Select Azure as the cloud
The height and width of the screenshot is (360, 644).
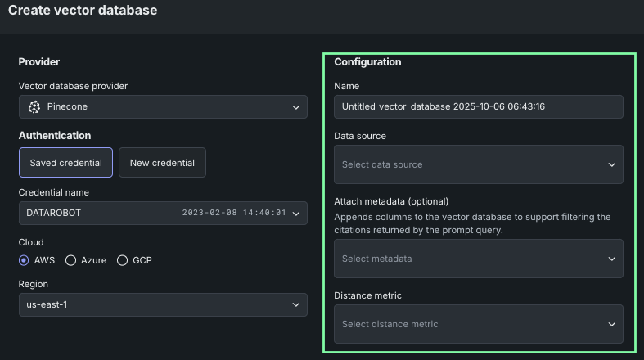[71, 260]
